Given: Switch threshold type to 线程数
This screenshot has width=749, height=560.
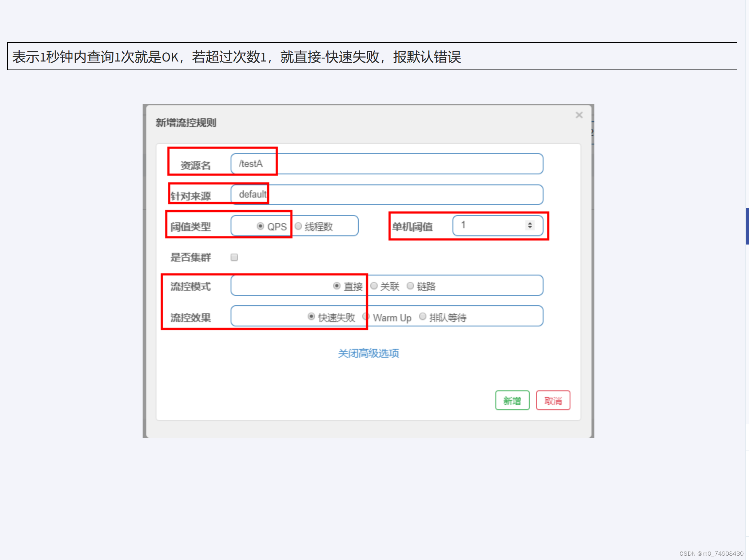Looking at the screenshot, I should [298, 226].
